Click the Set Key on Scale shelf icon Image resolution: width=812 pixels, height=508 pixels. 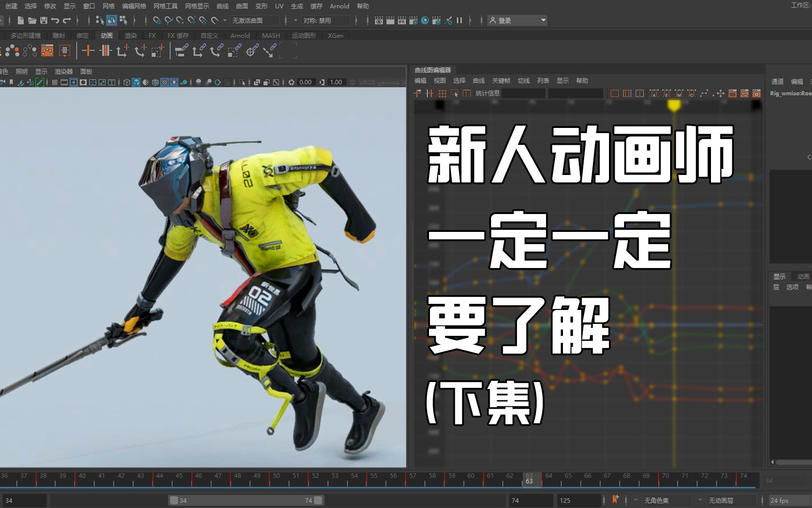tap(157, 51)
